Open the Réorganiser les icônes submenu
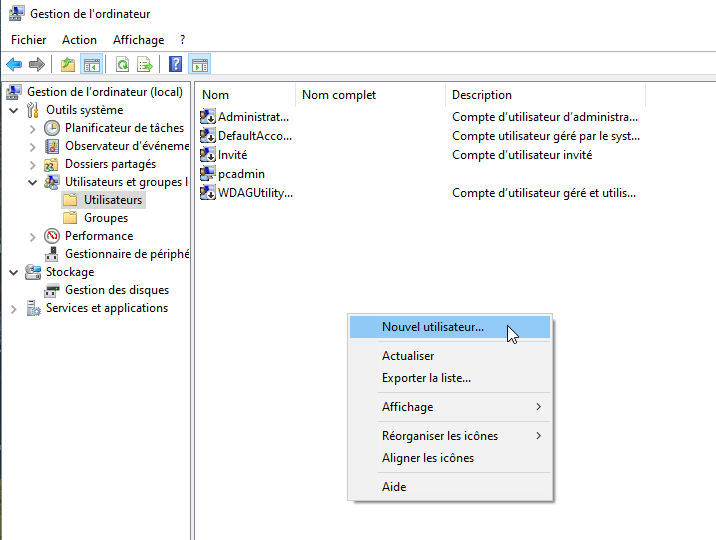The width and height of the screenshot is (716, 540). coord(450,436)
